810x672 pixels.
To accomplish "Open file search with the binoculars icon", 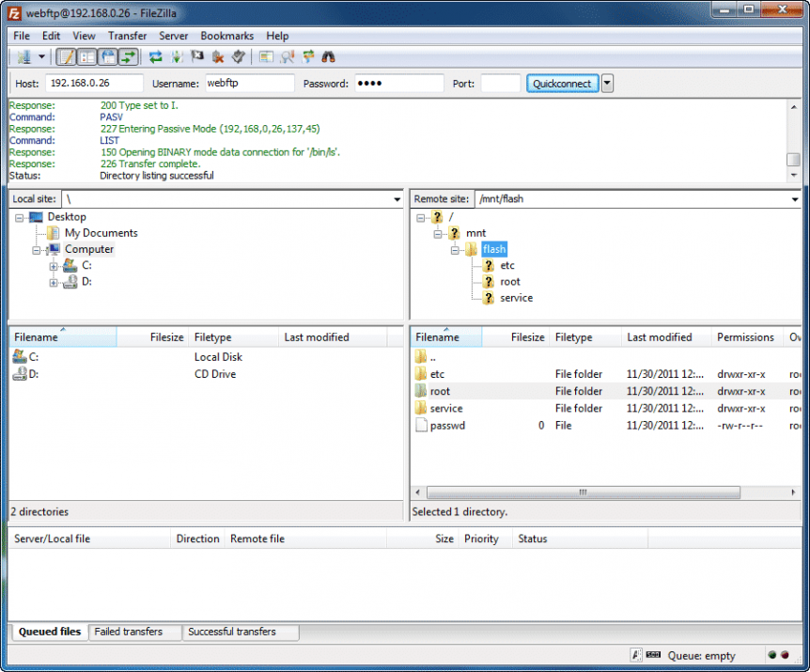I will pyautogui.click(x=327, y=57).
